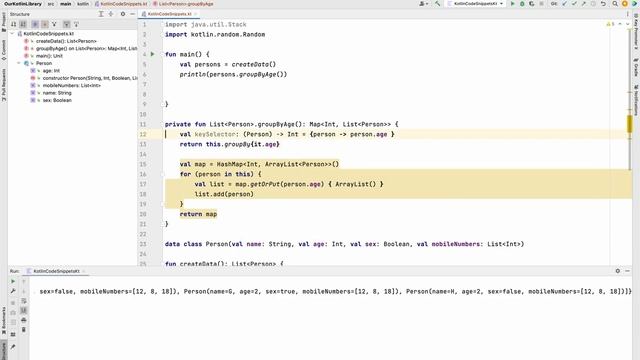Click the Git push arrow icon
640x360 pixels.
(x=583, y=4)
